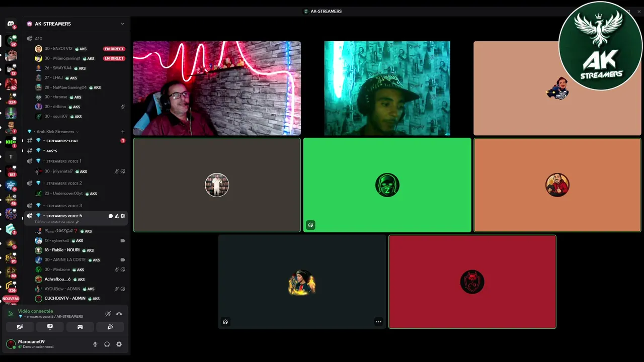The image size is (644, 362).
Task: Click camera icon beside cyberkall
Action: pyautogui.click(x=123, y=241)
